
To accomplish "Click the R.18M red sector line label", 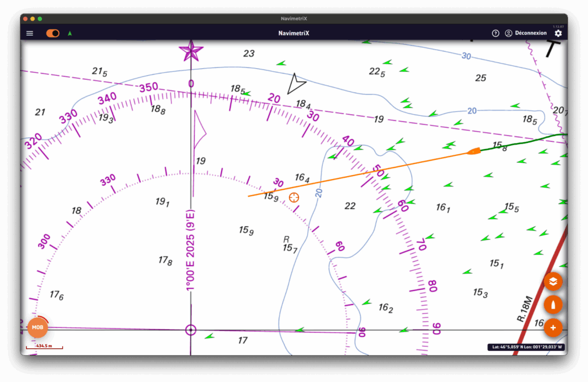I will [524, 309].
